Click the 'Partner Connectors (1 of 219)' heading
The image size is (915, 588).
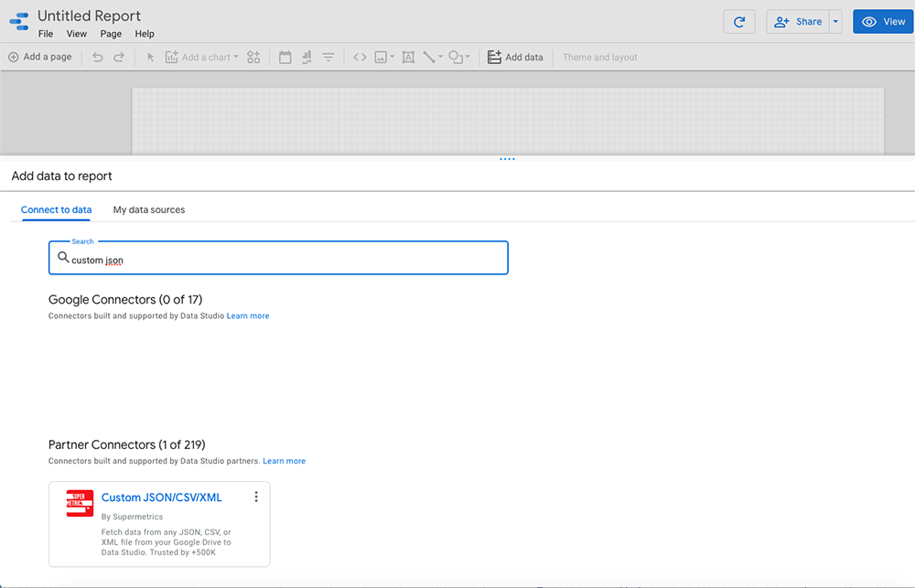(x=126, y=445)
